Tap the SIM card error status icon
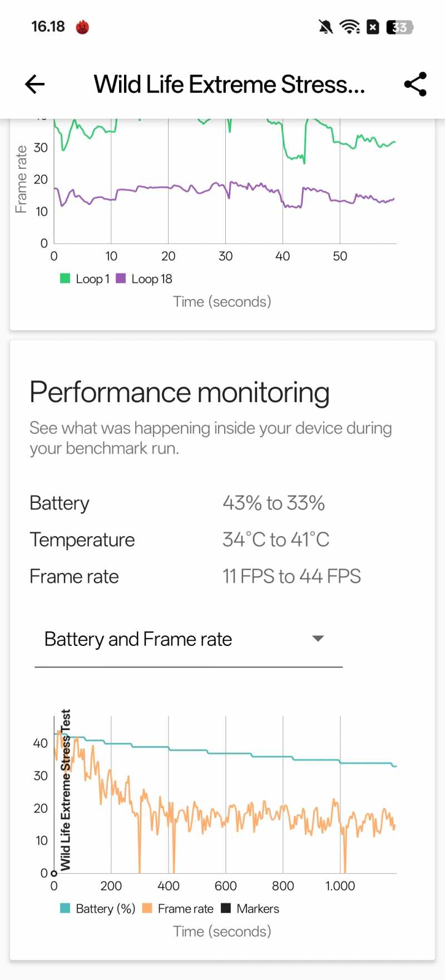This screenshot has height=980, width=445. click(373, 27)
